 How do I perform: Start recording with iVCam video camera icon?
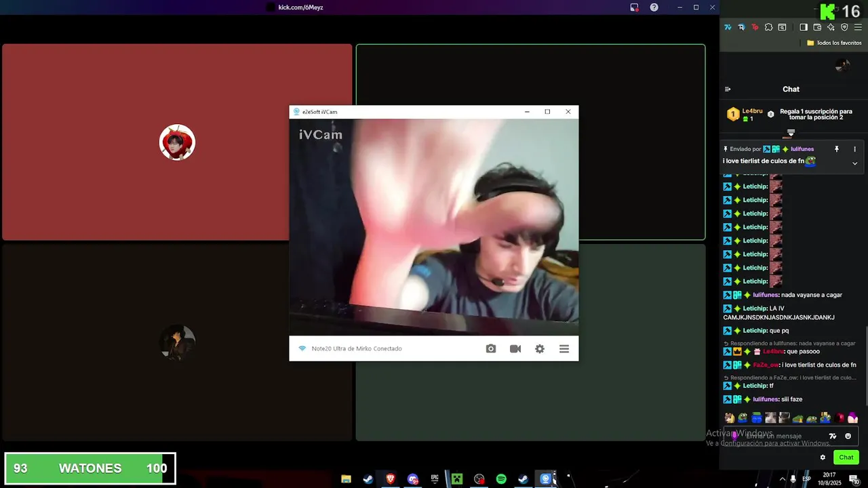point(515,348)
